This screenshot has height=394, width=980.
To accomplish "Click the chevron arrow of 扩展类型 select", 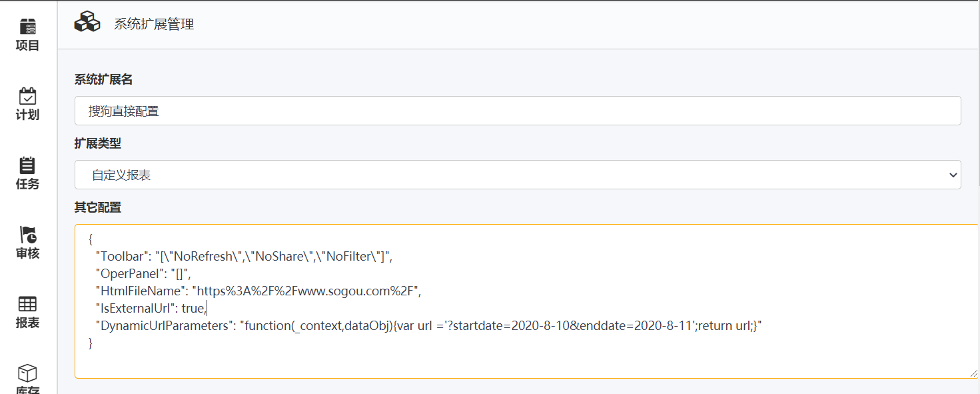I will tap(951, 175).
